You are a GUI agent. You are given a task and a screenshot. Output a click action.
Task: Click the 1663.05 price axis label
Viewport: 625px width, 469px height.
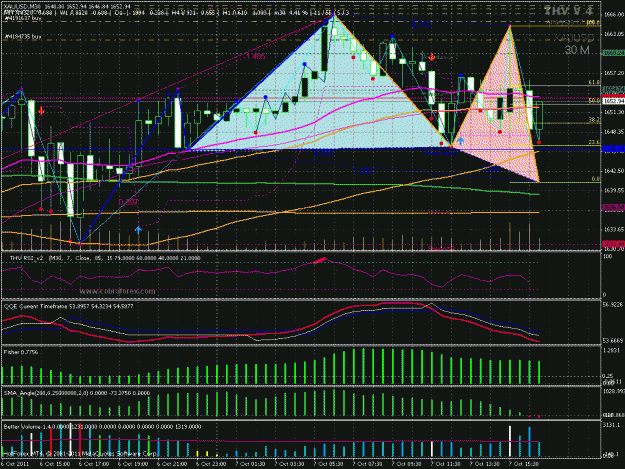[614, 34]
